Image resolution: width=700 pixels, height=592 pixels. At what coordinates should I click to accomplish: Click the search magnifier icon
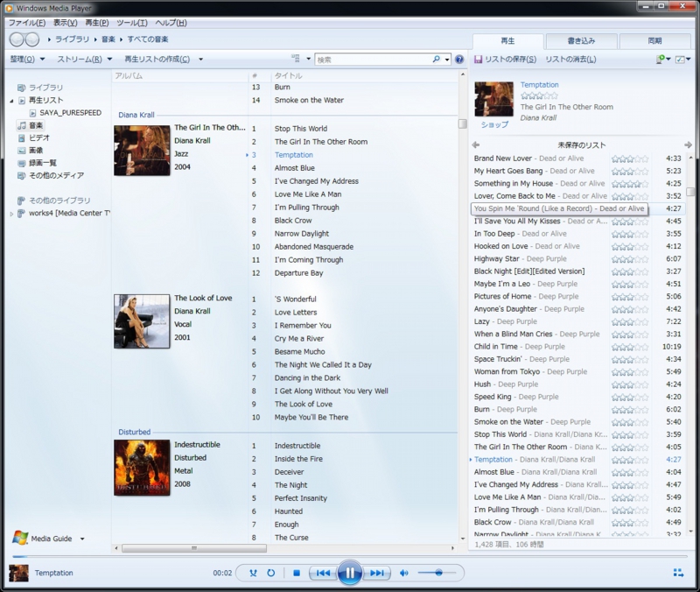coord(436,59)
